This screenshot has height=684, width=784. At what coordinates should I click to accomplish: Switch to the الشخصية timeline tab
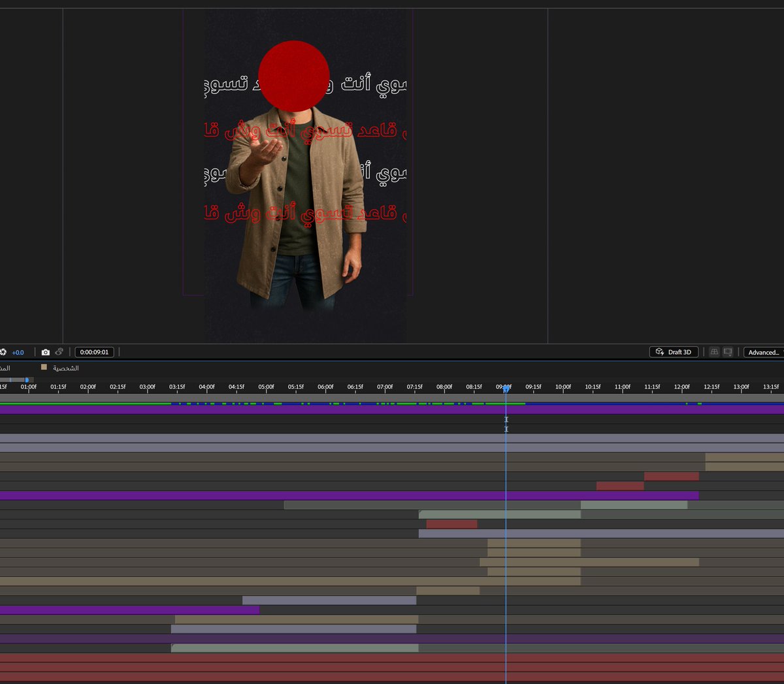click(x=66, y=368)
